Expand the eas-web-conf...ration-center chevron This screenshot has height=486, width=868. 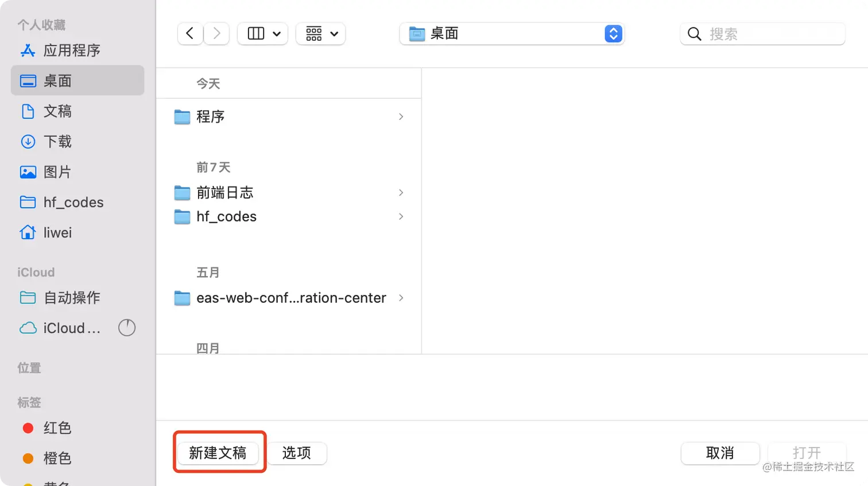click(401, 298)
